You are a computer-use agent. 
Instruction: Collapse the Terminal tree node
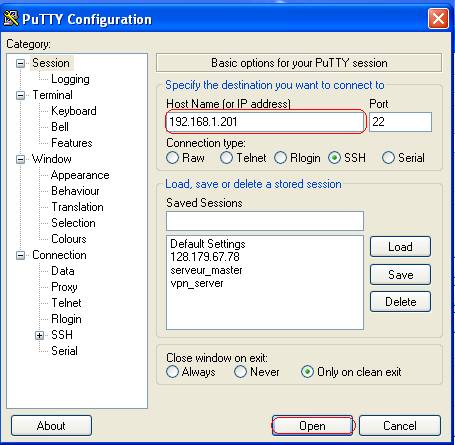click(x=21, y=95)
